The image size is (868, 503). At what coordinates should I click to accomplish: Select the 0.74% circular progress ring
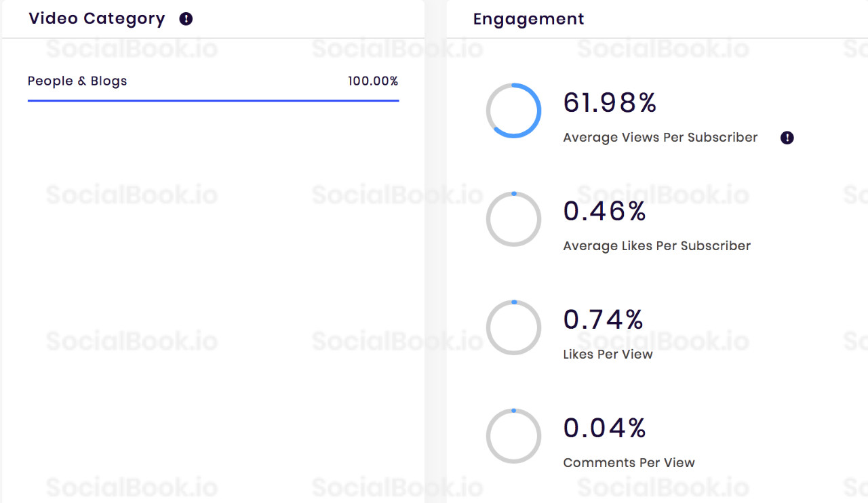[x=513, y=327]
